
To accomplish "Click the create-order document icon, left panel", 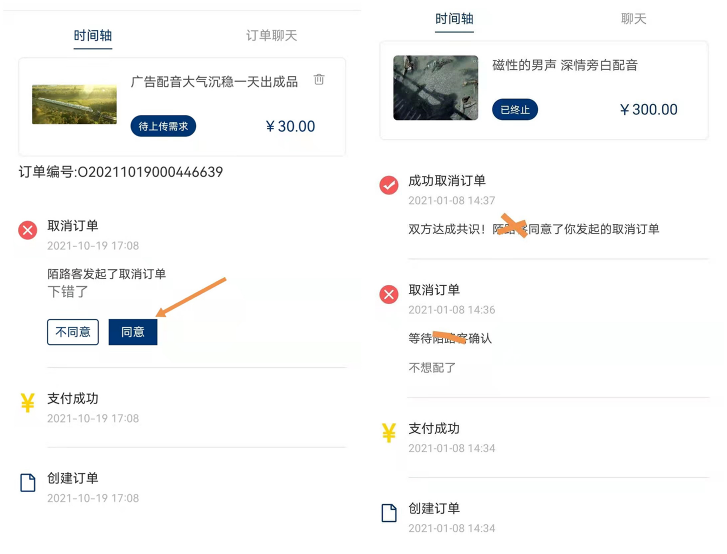I will (28, 483).
